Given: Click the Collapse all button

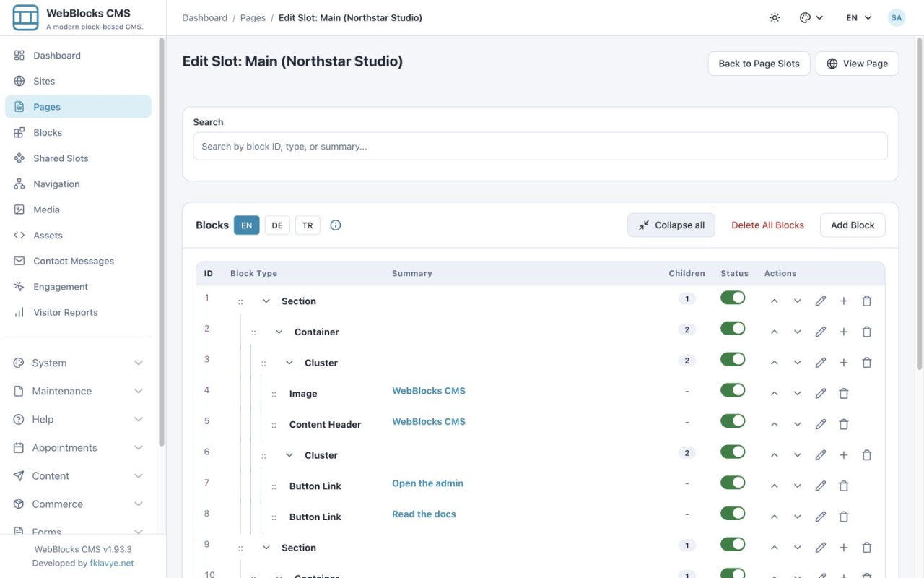Looking at the screenshot, I should tap(671, 225).
